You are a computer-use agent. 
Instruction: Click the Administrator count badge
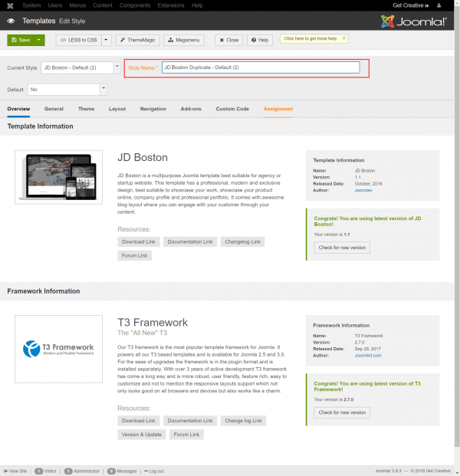click(68, 471)
